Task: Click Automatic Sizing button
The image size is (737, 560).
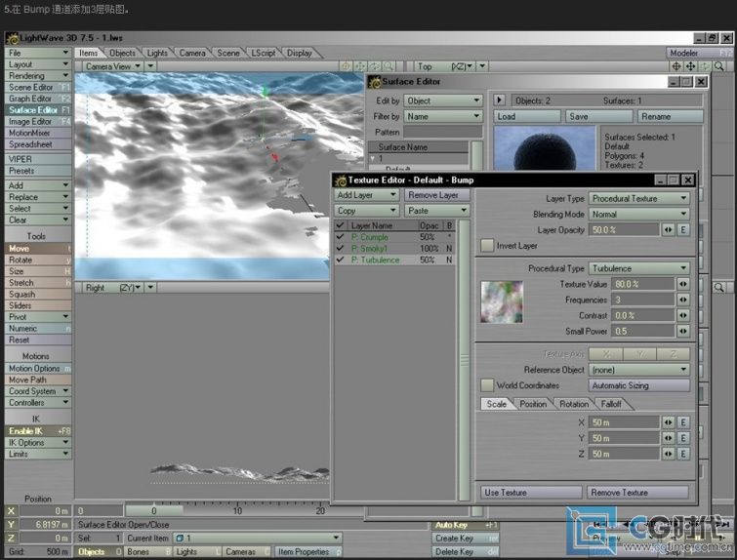Action: (x=638, y=385)
